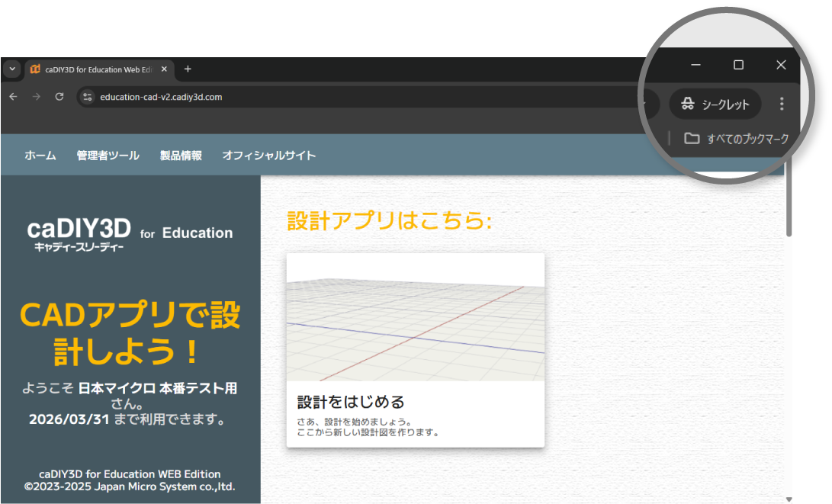This screenshot has width=832, height=504.
Task: Open 製品情報 in the navigation bar
Action: click(181, 156)
